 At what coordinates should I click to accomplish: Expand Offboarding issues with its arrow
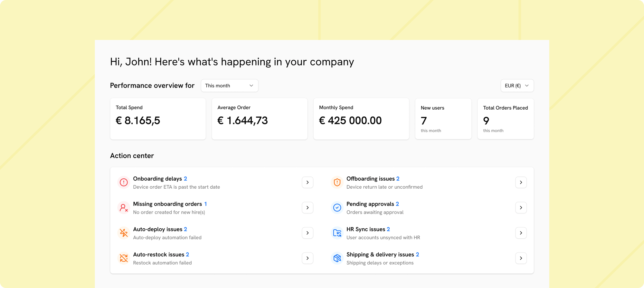521,183
